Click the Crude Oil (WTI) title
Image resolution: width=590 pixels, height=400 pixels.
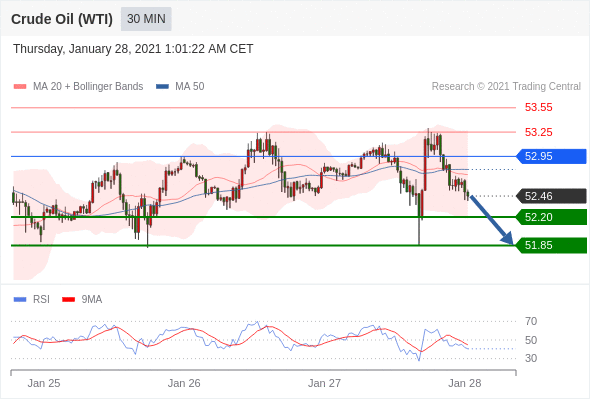tap(62, 19)
